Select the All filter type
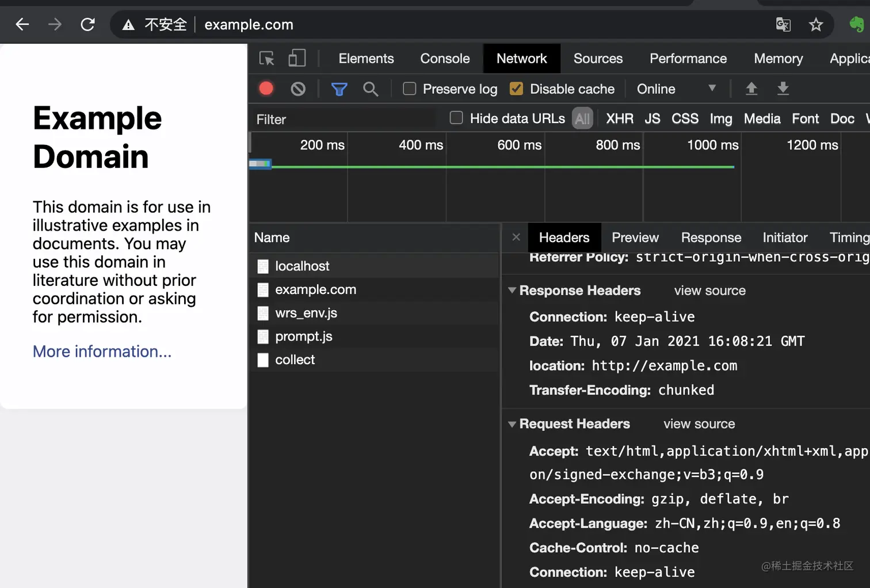Viewport: 870px width, 588px height. pyautogui.click(x=582, y=119)
